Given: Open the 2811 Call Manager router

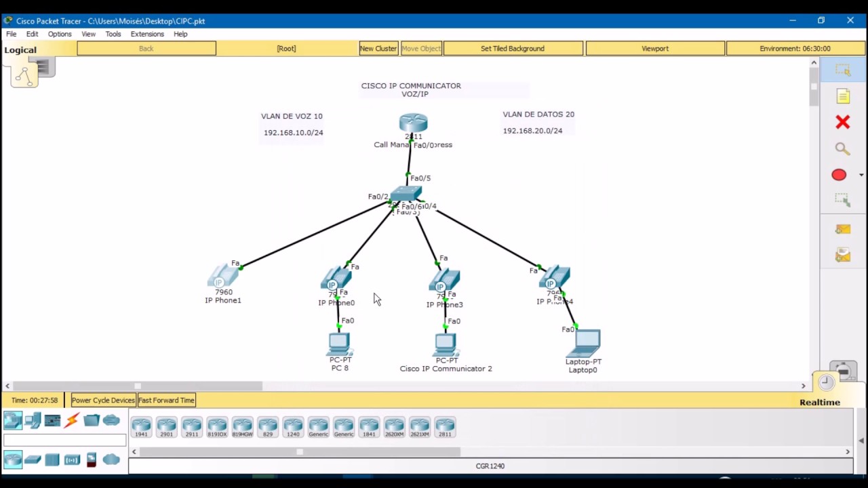Looking at the screenshot, I should coord(413,124).
